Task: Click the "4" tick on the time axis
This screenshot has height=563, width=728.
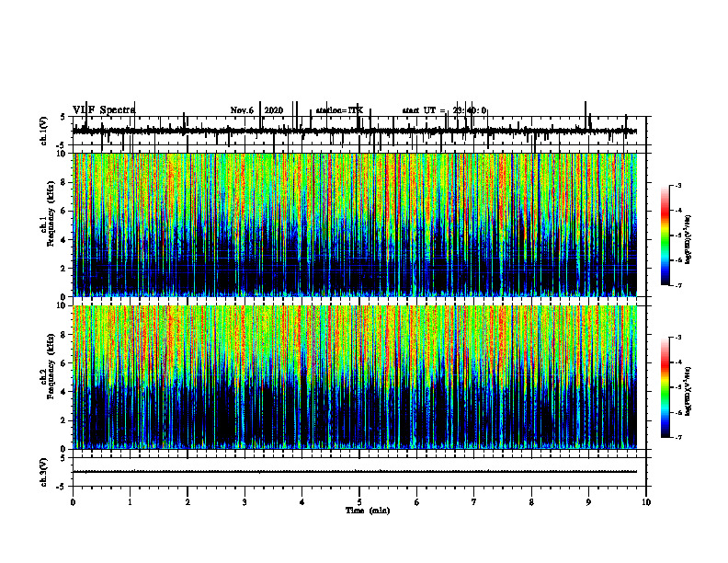Action: (302, 502)
